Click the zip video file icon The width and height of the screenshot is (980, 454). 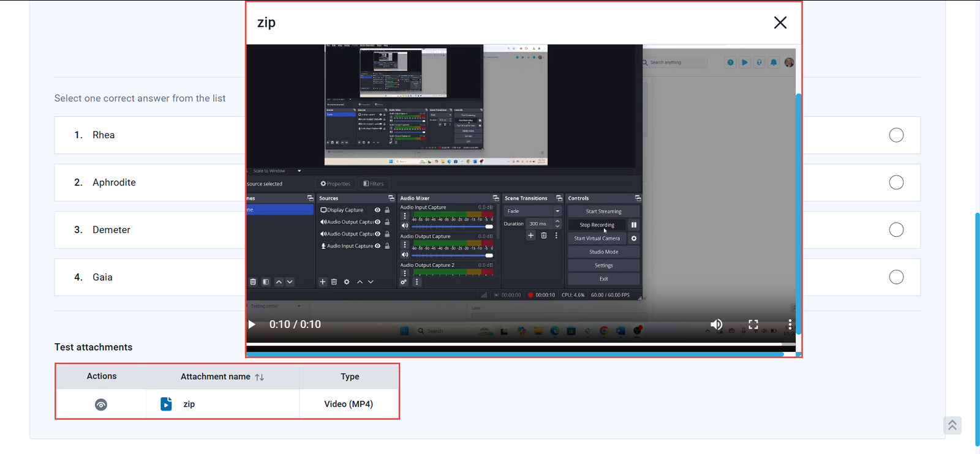pyautogui.click(x=166, y=404)
